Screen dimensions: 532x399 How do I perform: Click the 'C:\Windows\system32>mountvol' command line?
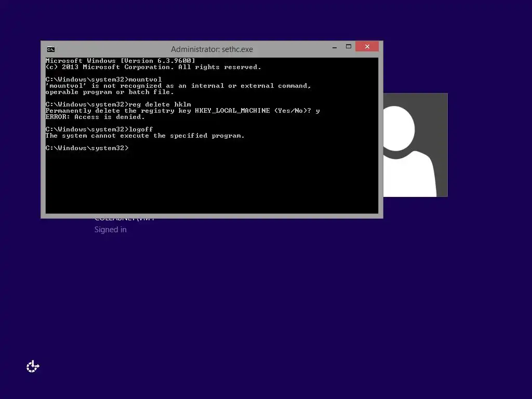(x=103, y=79)
